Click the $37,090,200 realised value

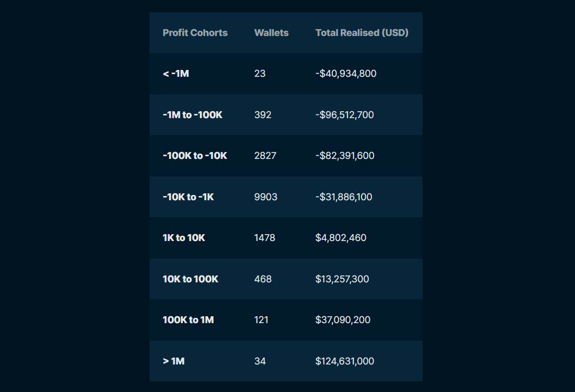[343, 320]
